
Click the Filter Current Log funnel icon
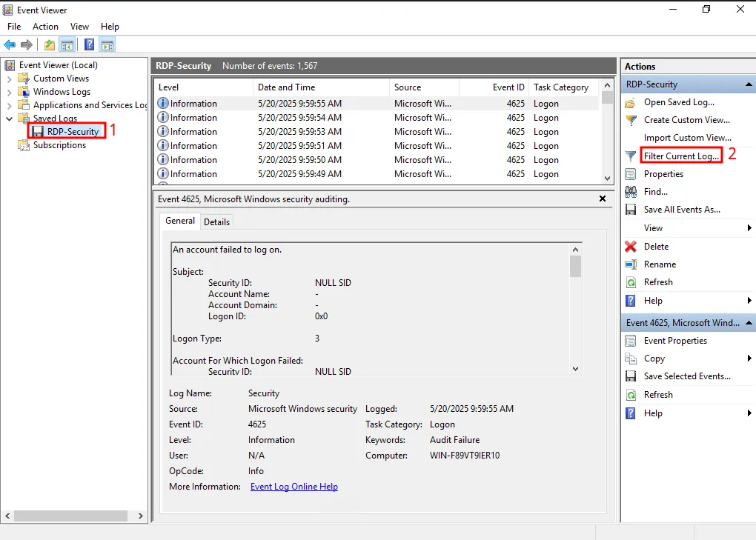pos(631,156)
